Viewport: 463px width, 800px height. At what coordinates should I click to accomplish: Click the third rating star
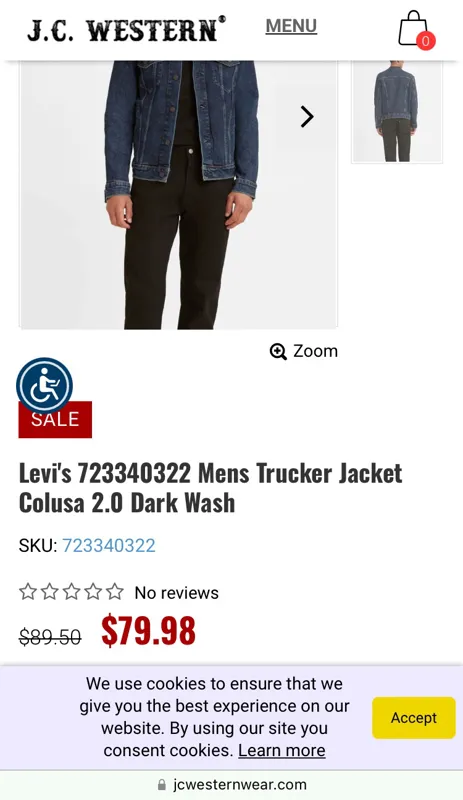pyautogui.click(x=71, y=592)
